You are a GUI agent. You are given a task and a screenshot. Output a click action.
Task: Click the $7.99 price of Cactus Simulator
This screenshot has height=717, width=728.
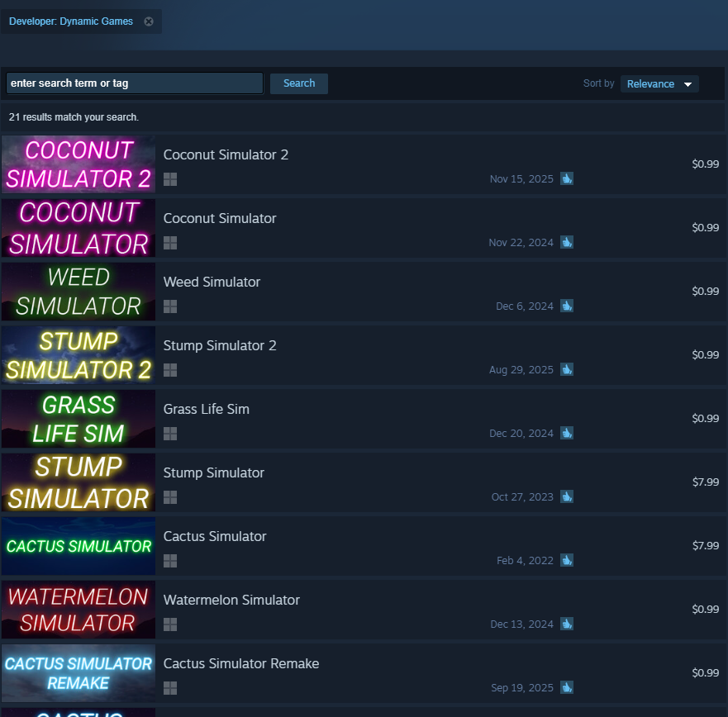click(x=705, y=545)
